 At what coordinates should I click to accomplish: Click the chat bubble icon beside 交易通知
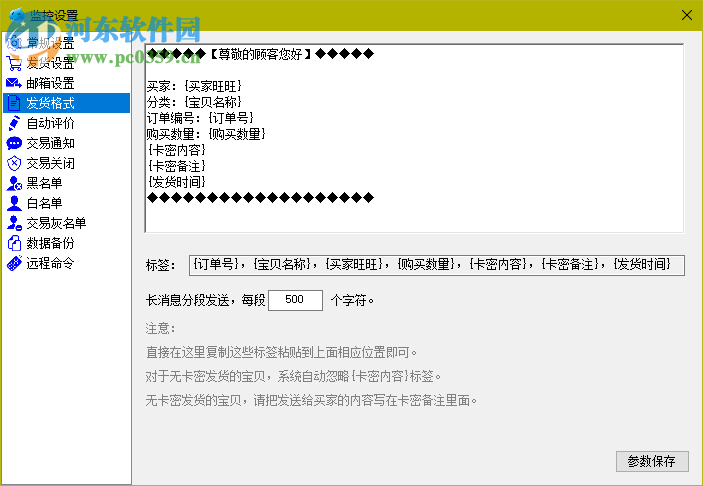point(14,143)
